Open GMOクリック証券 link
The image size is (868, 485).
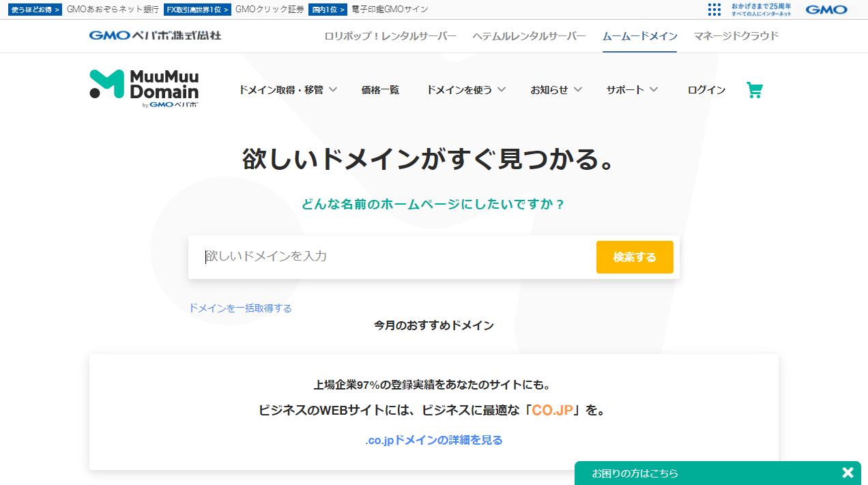click(x=270, y=10)
